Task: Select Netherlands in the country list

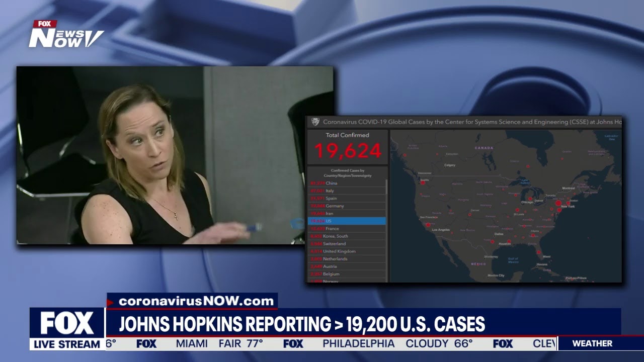Action: (x=347, y=258)
